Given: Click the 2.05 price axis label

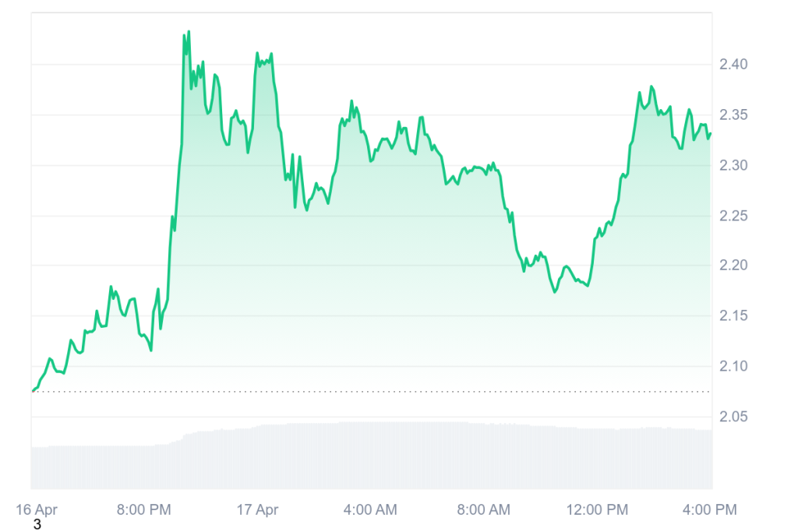Looking at the screenshot, I should [733, 417].
